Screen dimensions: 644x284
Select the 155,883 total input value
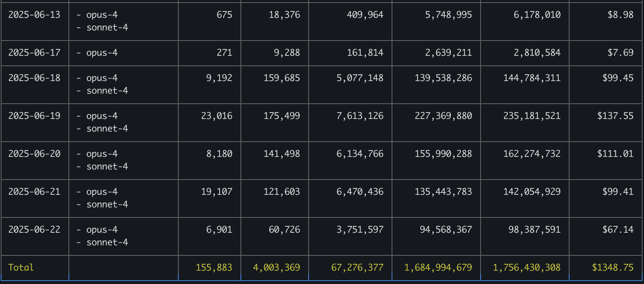click(214, 268)
